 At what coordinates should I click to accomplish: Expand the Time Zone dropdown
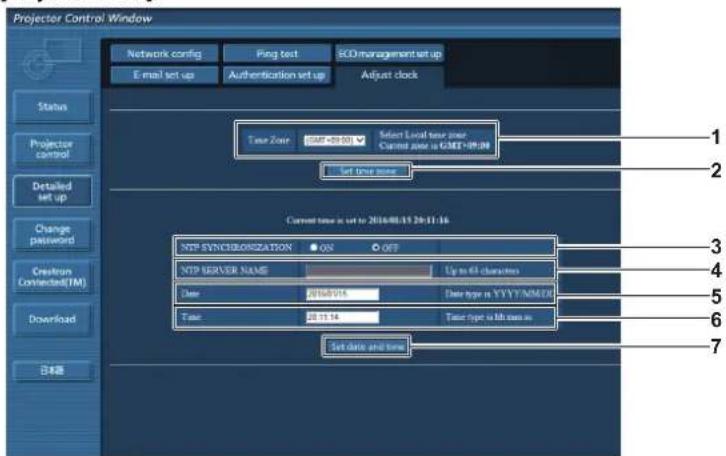tap(334, 140)
